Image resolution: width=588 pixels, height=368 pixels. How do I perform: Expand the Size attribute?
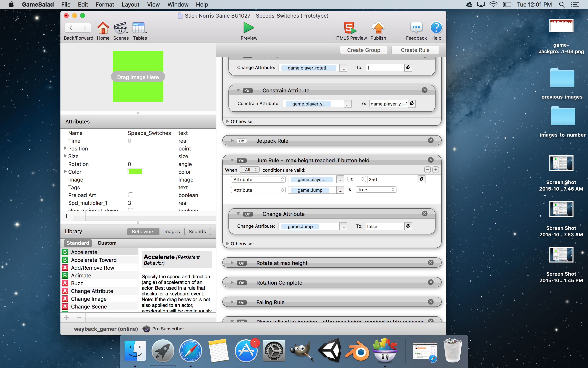tap(65, 156)
